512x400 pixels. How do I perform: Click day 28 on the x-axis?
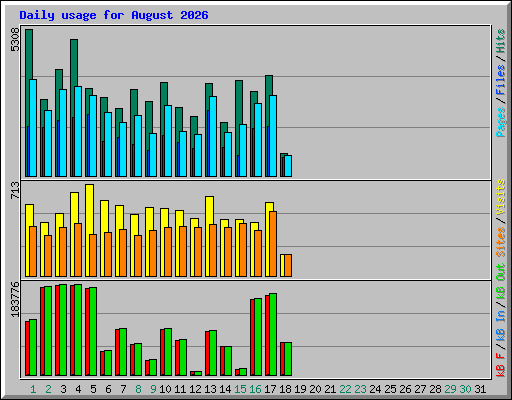coord(435,389)
